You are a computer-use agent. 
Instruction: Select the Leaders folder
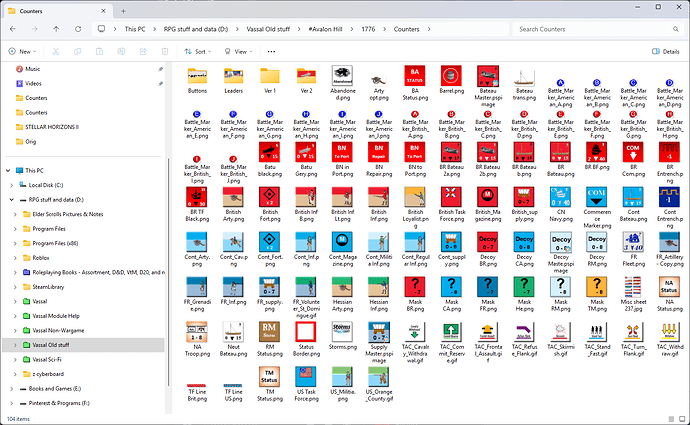234,80
